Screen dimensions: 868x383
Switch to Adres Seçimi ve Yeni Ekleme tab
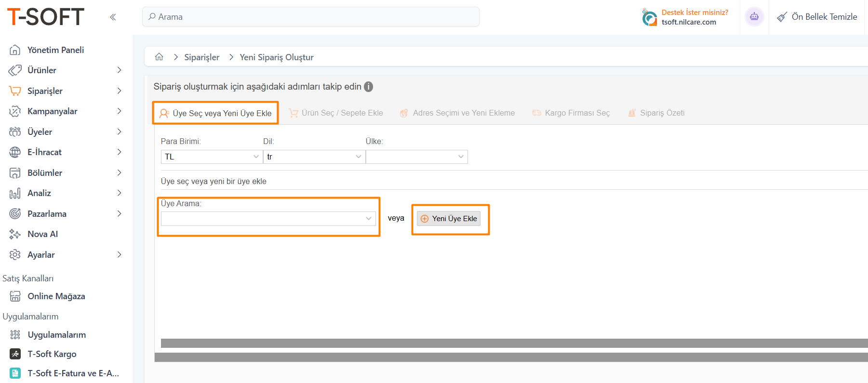(x=457, y=113)
